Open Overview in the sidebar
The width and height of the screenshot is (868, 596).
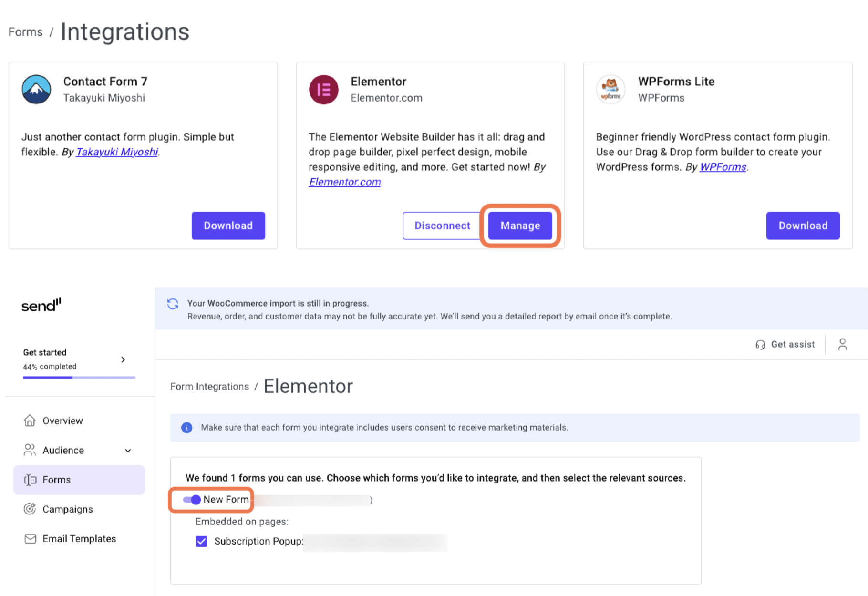pos(79,421)
